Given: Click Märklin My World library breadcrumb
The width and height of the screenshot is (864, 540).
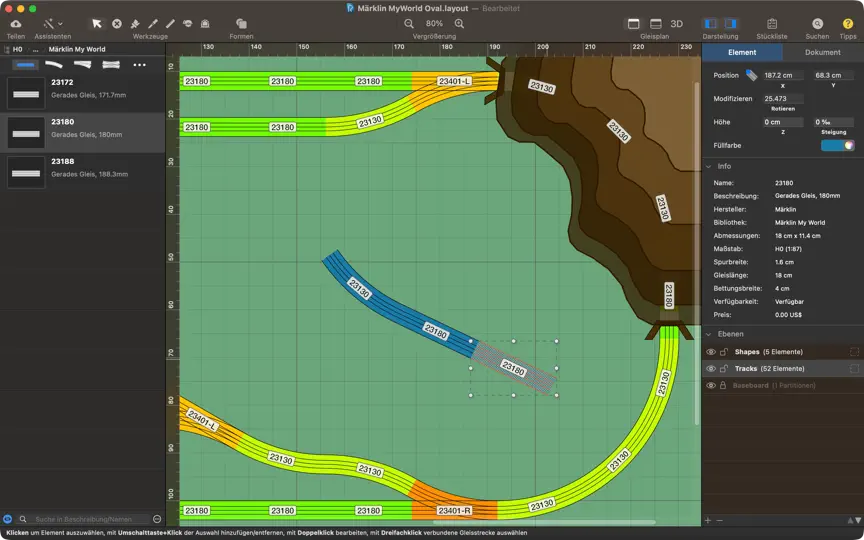Looking at the screenshot, I should tap(77, 49).
